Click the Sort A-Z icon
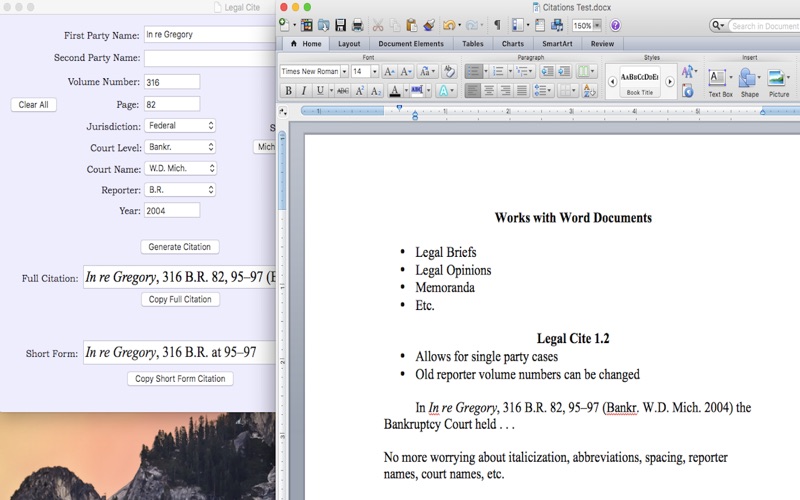 (x=589, y=91)
